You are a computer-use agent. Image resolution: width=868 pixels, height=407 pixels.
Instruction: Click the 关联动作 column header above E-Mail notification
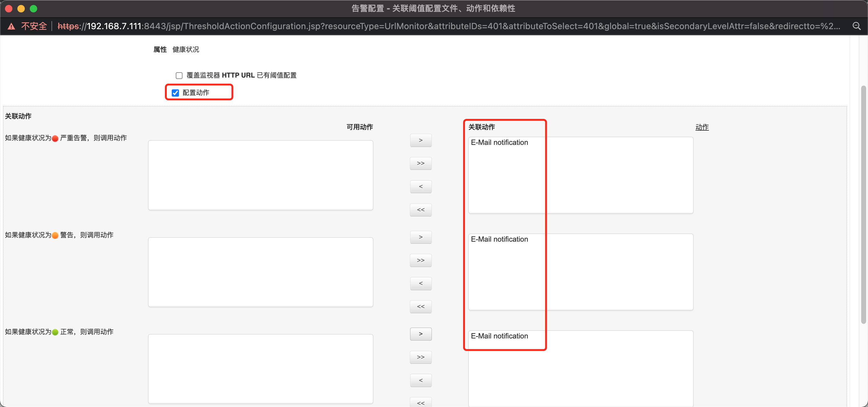(481, 127)
